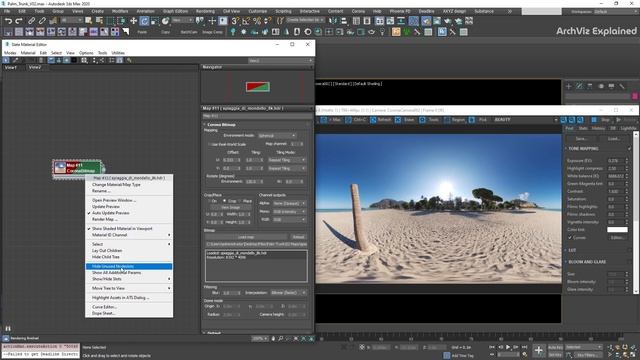Open the RGB channel output dropdown
This screenshot has width=640, height=360.
[x=289, y=220]
